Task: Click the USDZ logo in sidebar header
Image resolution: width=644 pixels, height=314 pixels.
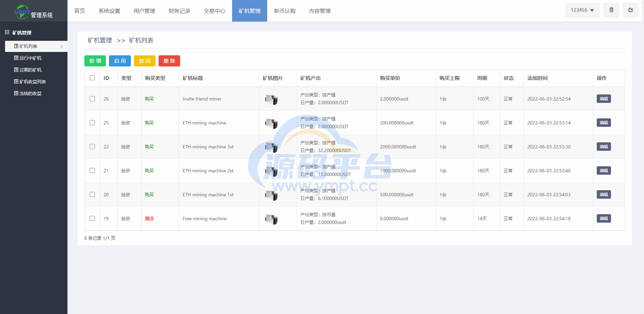Action: click(22, 12)
